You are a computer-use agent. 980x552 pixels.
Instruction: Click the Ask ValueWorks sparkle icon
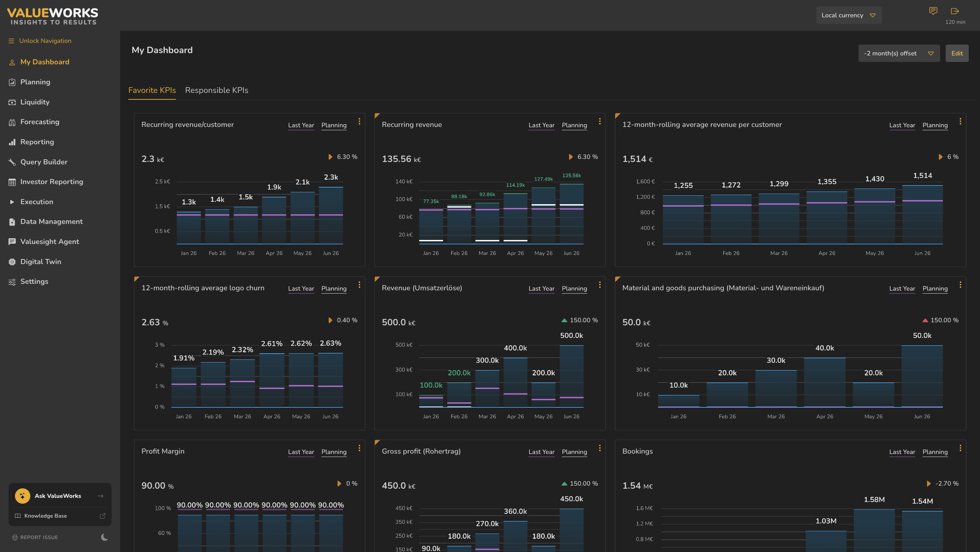coord(22,496)
